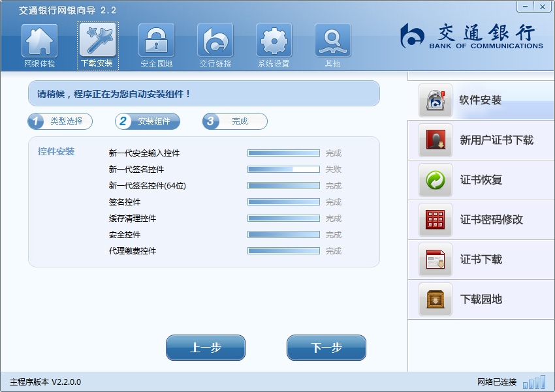Open 软件安装 in the sidebar
Screen dimensions: 555x392
(x=481, y=100)
